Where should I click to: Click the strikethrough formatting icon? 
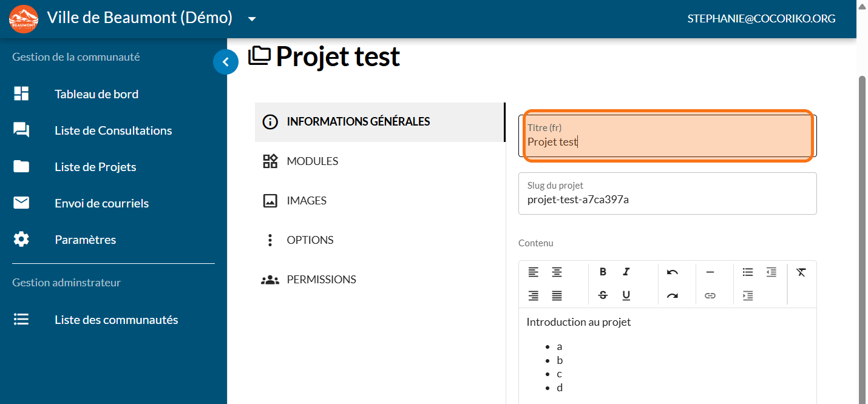pos(603,295)
